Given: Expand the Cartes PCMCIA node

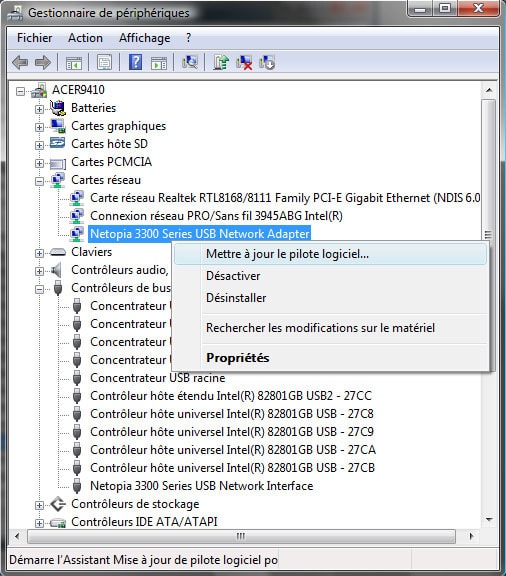Looking at the screenshot, I should tap(39, 163).
